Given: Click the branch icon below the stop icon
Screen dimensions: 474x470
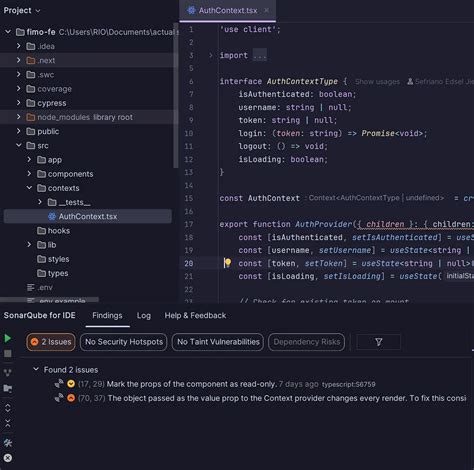Looking at the screenshot, I should (7, 372).
